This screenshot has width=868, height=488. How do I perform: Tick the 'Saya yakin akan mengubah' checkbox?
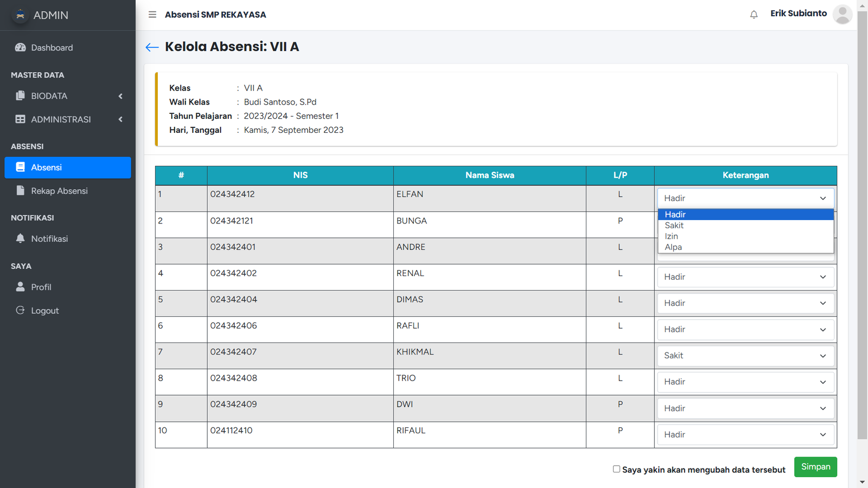[616, 469]
